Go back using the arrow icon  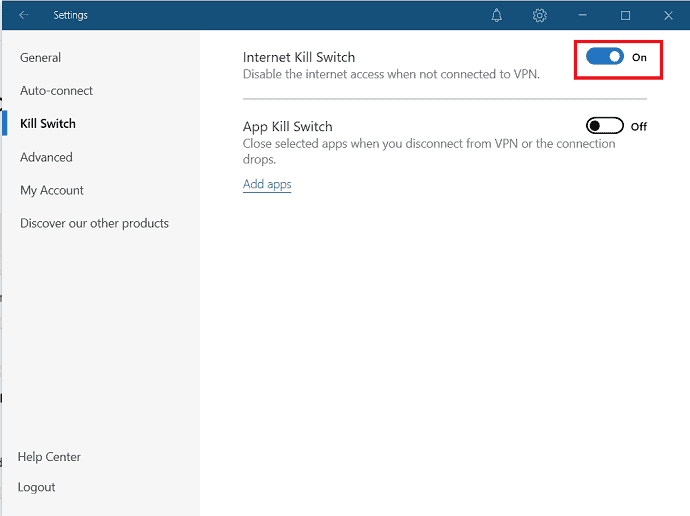tap(24, 15)
